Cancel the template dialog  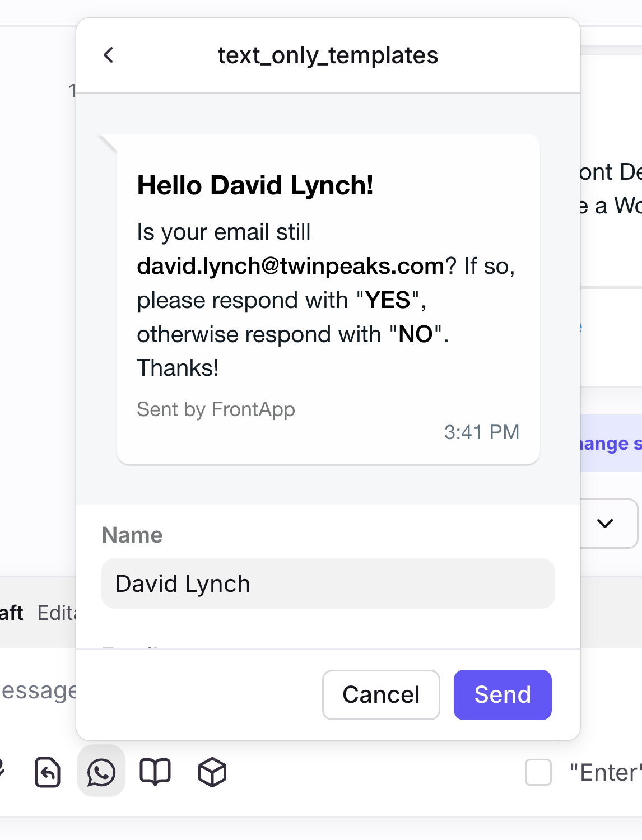tap(381, 695)
